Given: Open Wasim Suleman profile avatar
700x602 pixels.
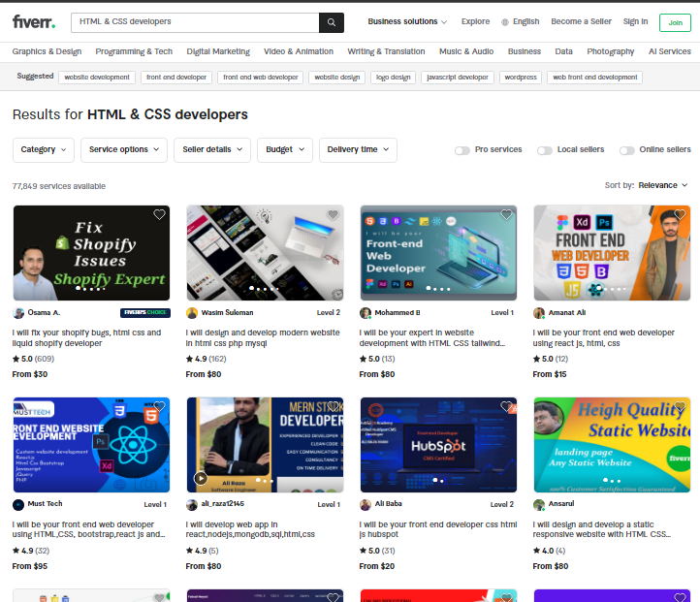Looking at the screenshot, I should 192,313.
